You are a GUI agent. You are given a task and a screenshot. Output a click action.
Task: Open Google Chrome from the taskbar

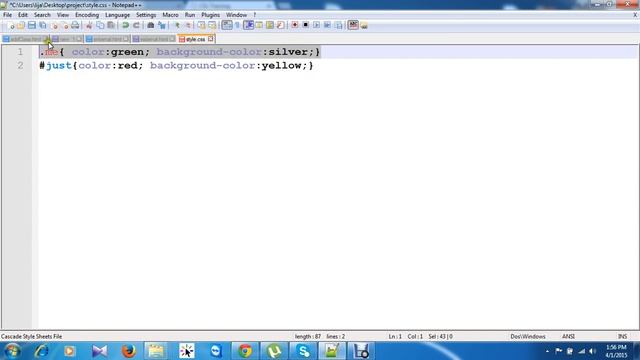tap(245, 351)
